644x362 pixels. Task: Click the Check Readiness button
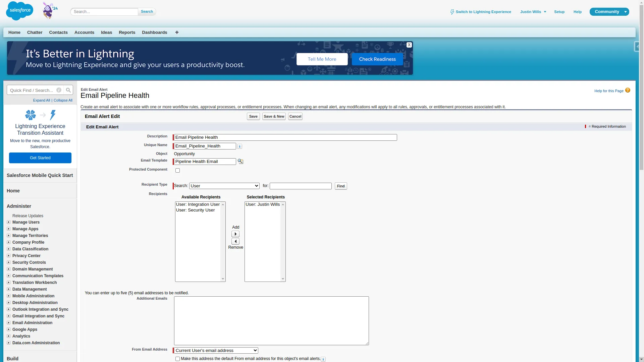377,59
